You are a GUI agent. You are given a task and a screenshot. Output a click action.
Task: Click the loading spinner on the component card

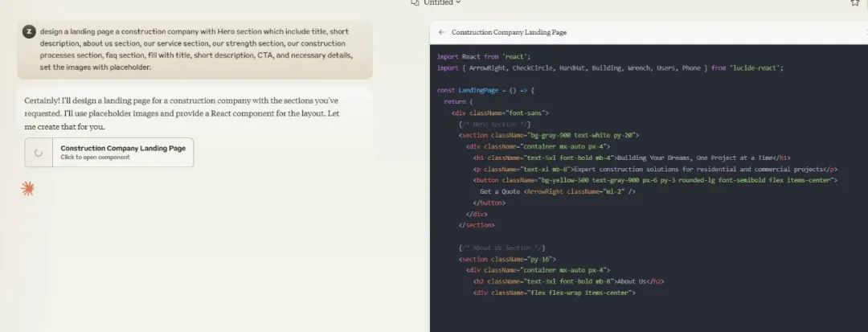pos(39,153)
